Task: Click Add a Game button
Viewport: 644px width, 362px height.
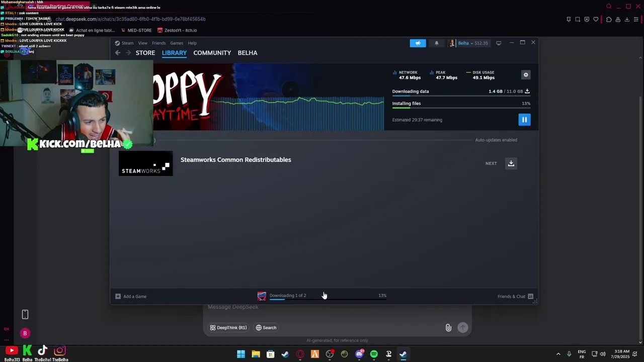Action: pos(131,297)
